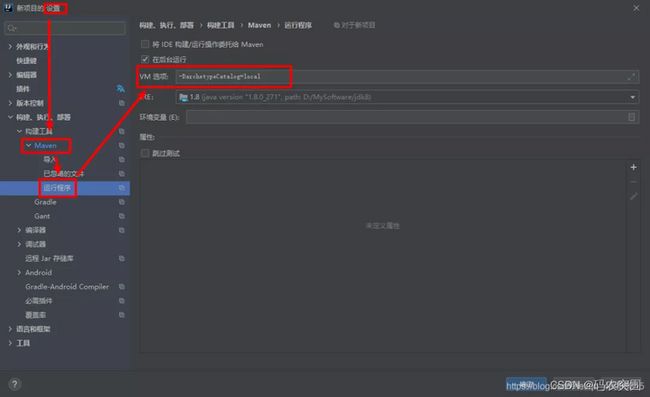Image resolution: width=650 pixels, height=397 pixels.
Task: Select the Gant settings page
Action: [42, 216]
